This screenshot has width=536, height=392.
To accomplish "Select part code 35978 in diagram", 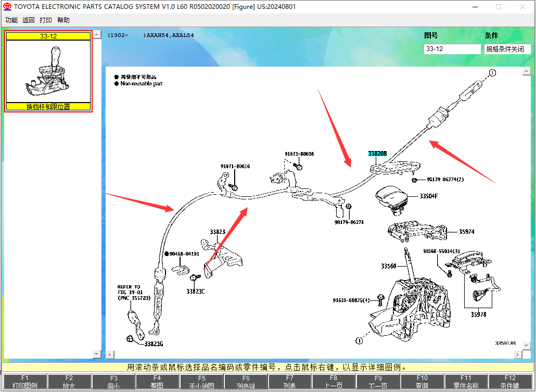I will tap(478, 314).
